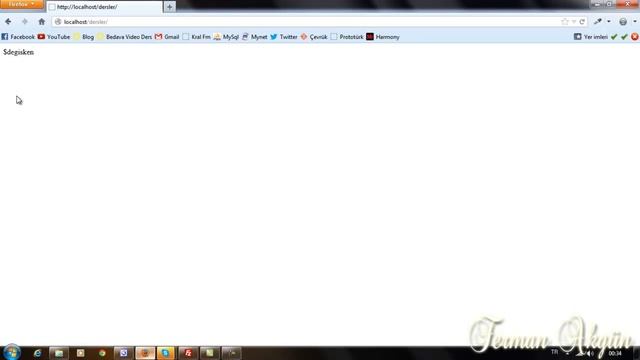Go forward with the forward arrow
The image size is (640, 360).
pos(24,22)
